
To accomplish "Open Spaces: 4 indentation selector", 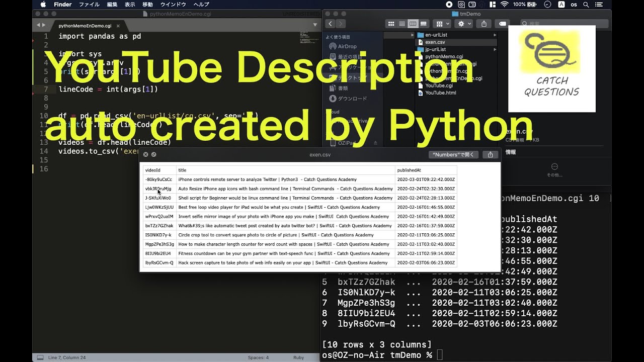I will coord(258,357).
